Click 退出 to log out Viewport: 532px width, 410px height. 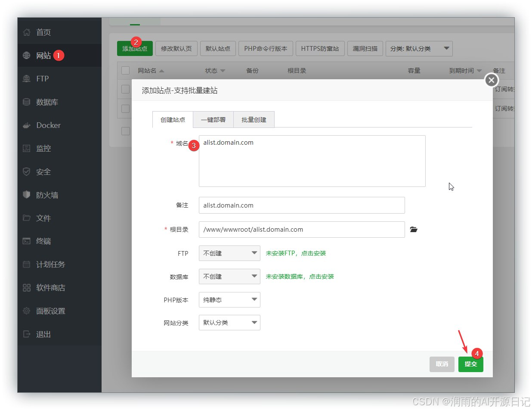click(x=43, y=334)
